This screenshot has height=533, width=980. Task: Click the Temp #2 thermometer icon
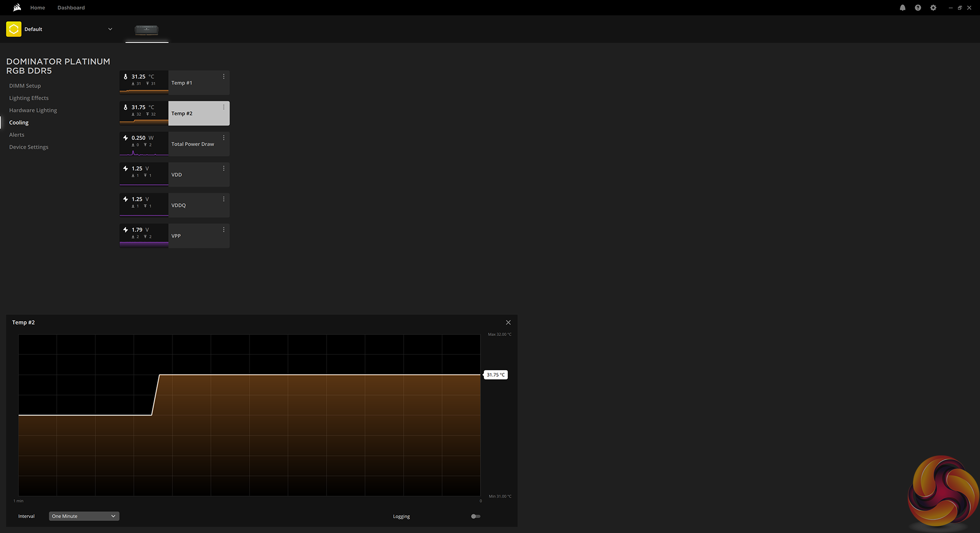[126, 107]
